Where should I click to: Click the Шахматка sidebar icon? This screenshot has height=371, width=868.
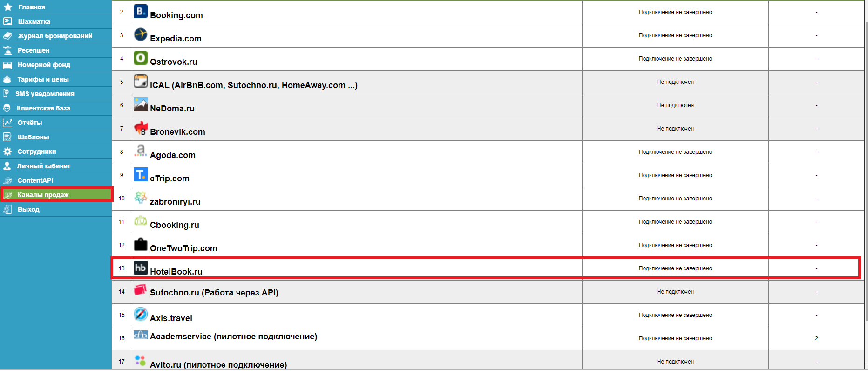7,21
